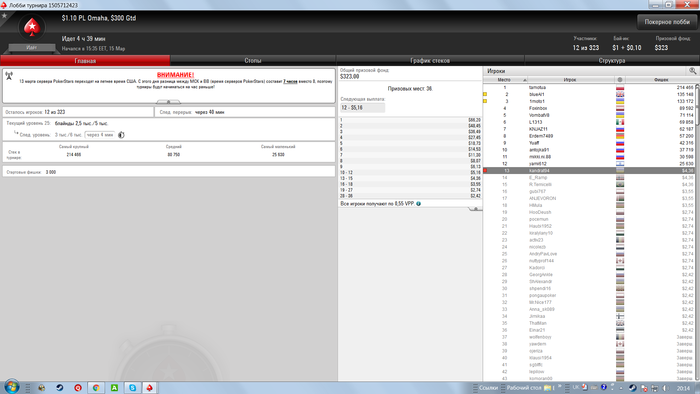Select player row yami612
700x394 pixels.
[x=588, y=164]
